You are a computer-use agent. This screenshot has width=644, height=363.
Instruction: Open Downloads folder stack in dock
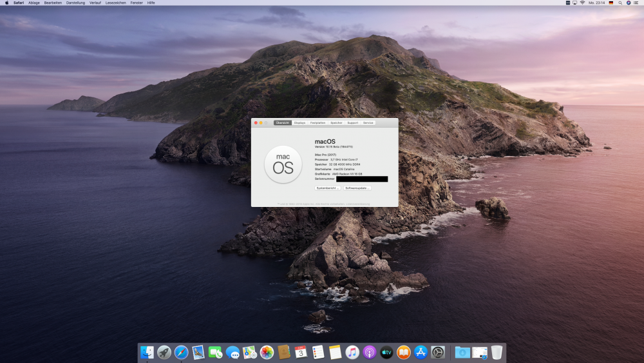tap(462, 352)
